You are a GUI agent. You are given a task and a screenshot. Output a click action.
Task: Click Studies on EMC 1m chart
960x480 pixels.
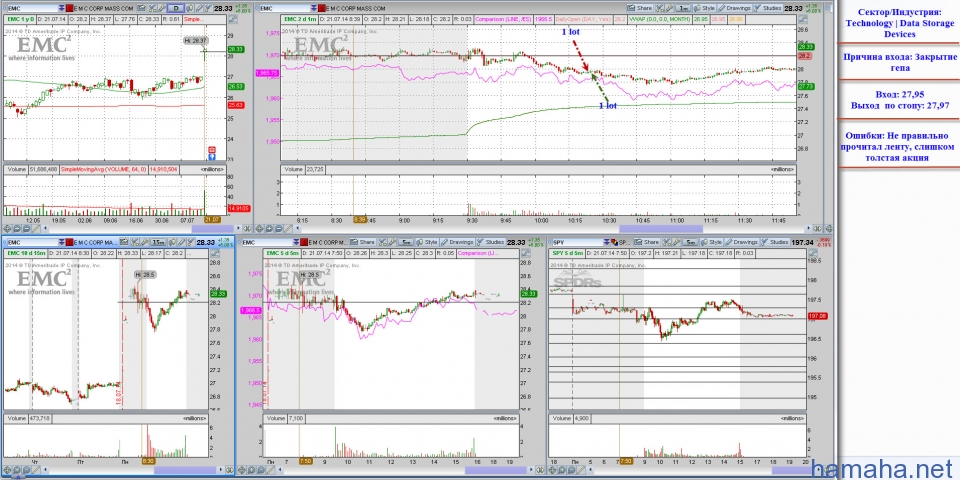pyautogui.click(x=768, y=8)
